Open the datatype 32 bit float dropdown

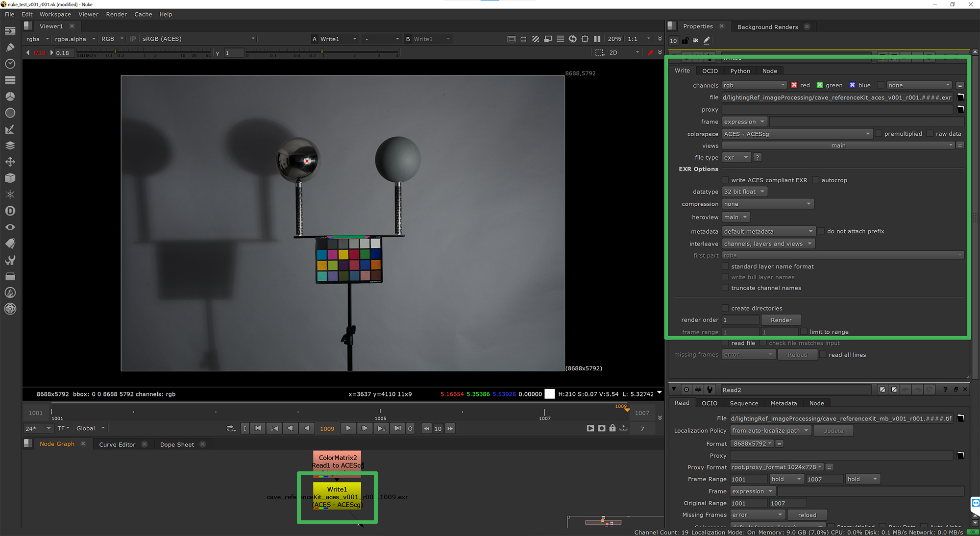(x=744, y=192)
